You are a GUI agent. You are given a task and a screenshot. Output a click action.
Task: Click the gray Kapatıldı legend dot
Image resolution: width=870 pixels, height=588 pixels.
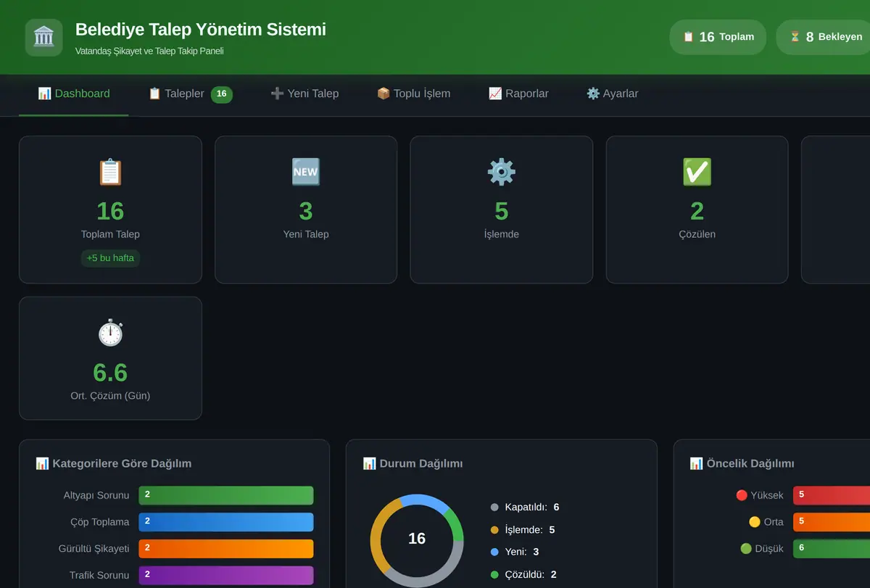(494, 508)
